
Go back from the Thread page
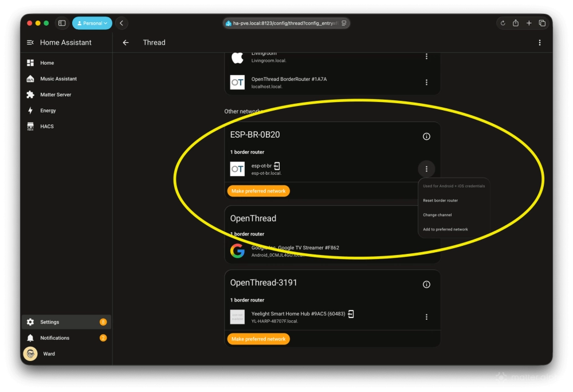coord(125,43)
